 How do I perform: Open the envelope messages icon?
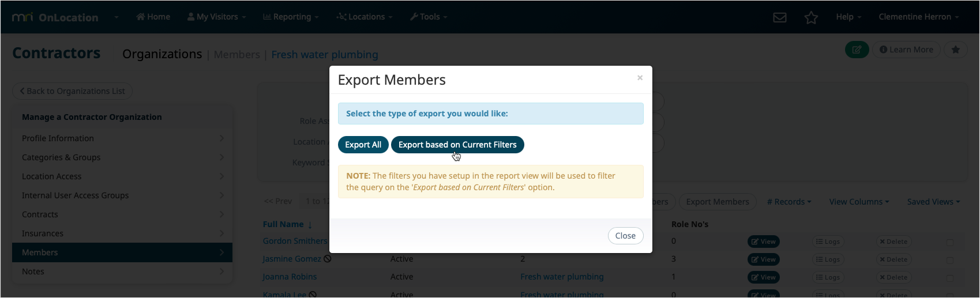pos(780,17)
